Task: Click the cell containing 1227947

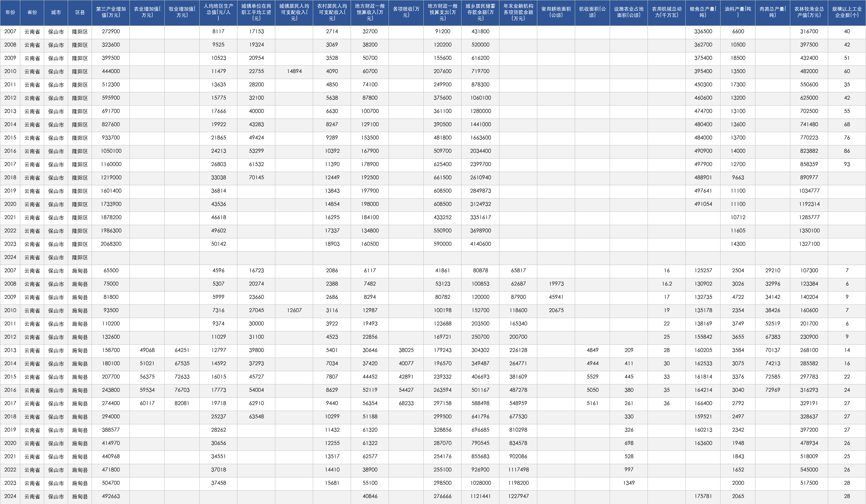Action: 518,496
